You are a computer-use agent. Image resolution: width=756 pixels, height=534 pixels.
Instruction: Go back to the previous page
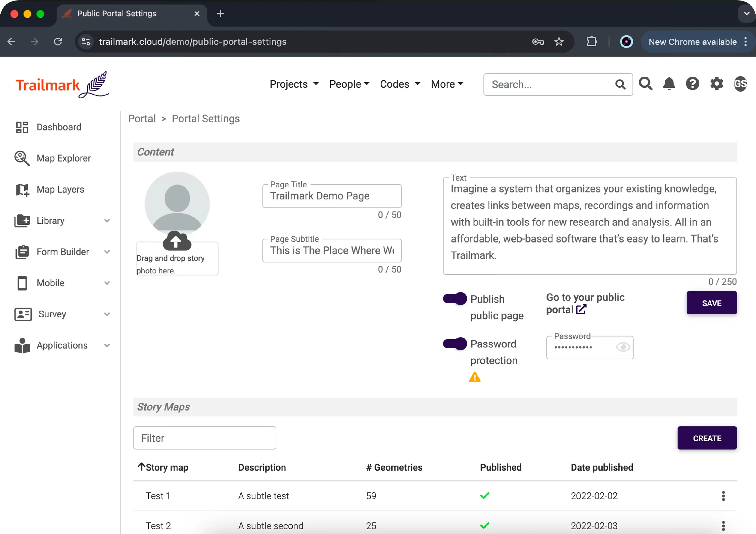click(x=11, y=42)
